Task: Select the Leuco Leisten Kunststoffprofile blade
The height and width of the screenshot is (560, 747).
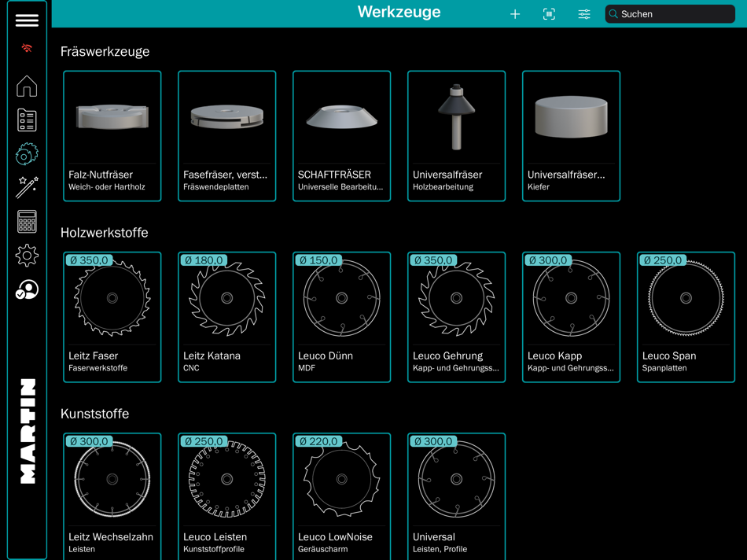Action: pos(226,496)
